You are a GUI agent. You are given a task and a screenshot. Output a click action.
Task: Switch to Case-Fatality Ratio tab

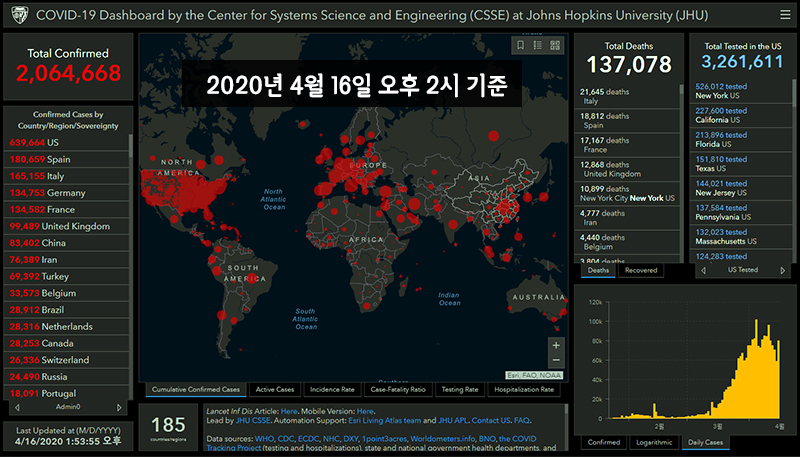pyautogui.click(x=398, y=390)
